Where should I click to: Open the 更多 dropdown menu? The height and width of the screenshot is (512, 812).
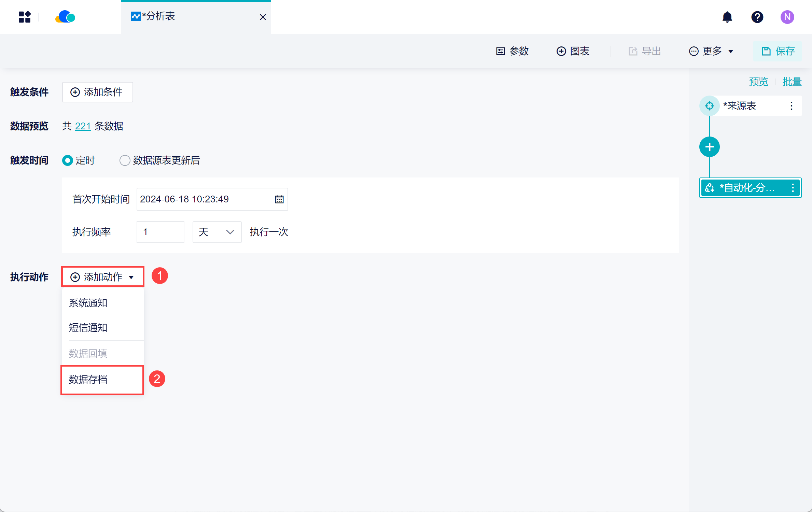point(712,51)
